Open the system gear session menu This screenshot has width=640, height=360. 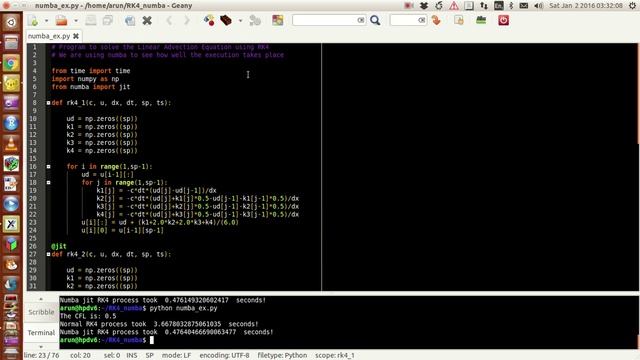coord(633,6)
